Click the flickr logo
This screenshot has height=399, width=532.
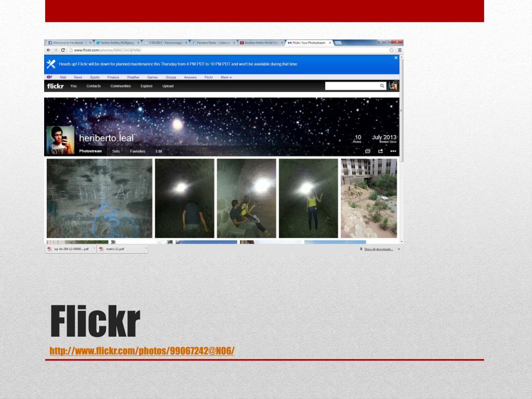pyautogui.click(x=55, y=86)
